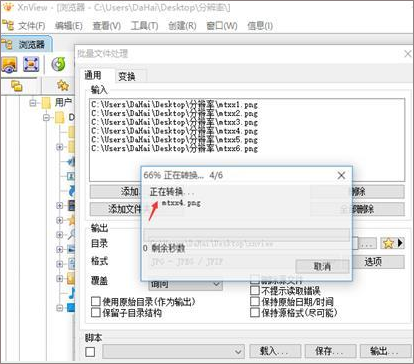Open the 覆盖 overwrite mode dropdown
414x364 pixels.
pyautogui.click(x=185, y=284)
